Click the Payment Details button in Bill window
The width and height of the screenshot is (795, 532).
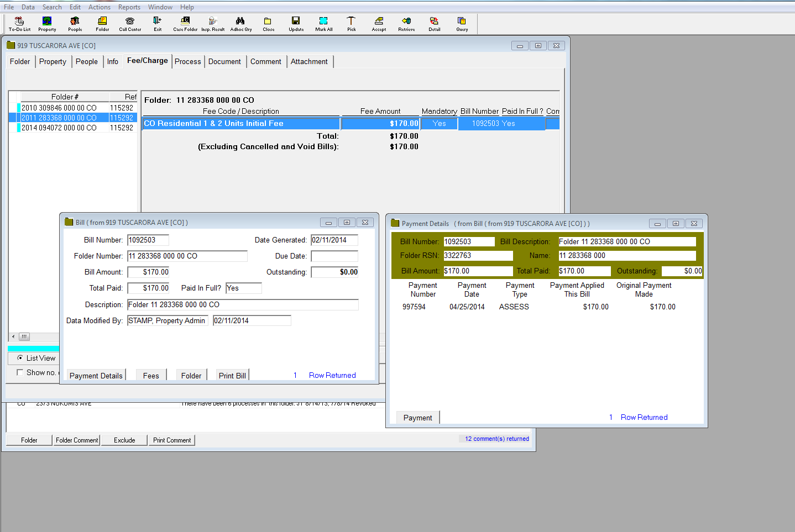click(x=96, y=376)
